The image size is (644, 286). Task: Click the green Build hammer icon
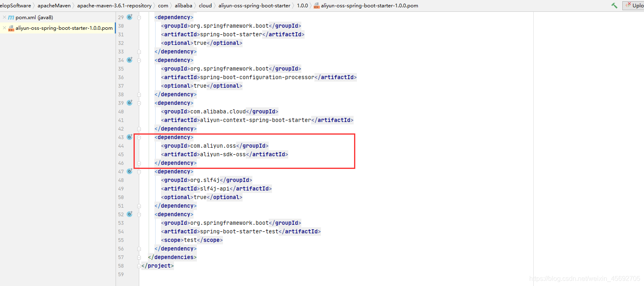click(614, 5)
